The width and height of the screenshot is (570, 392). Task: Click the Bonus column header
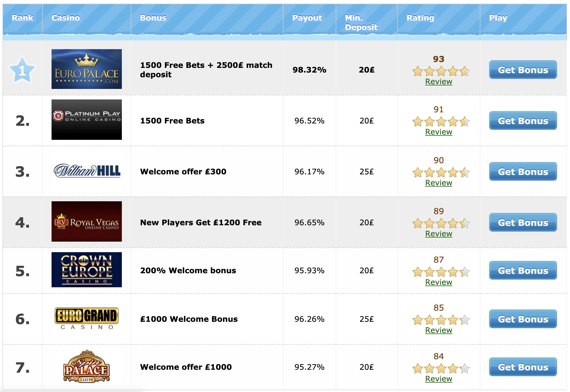click(153, 18)
